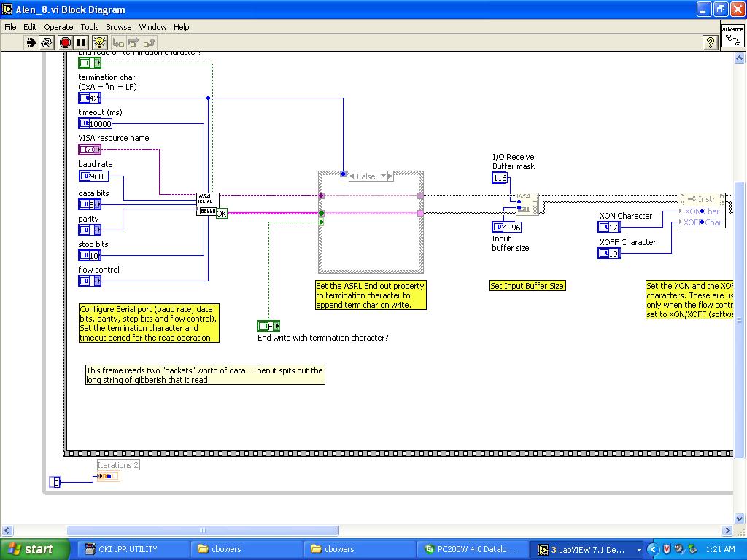Click the red Abort Execution button
Screen dimensions: 747x560
tap(65, 43)
